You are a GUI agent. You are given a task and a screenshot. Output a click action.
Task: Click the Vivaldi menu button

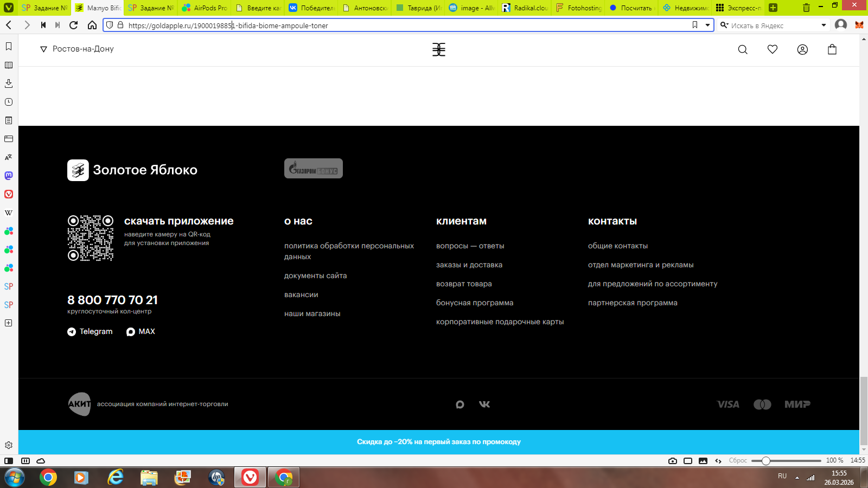pyautogui.click(x=9, y=8)
